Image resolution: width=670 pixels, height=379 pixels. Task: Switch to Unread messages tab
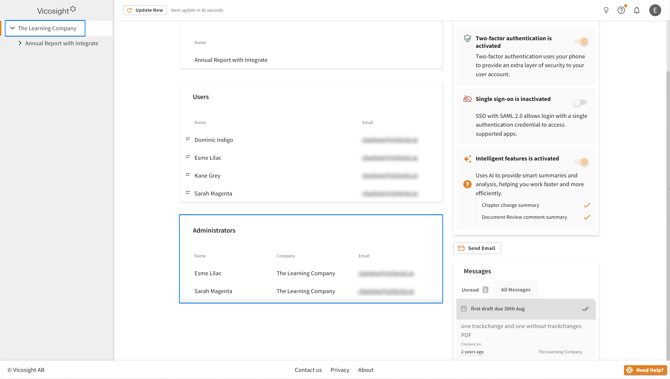[x=475, y=290]
